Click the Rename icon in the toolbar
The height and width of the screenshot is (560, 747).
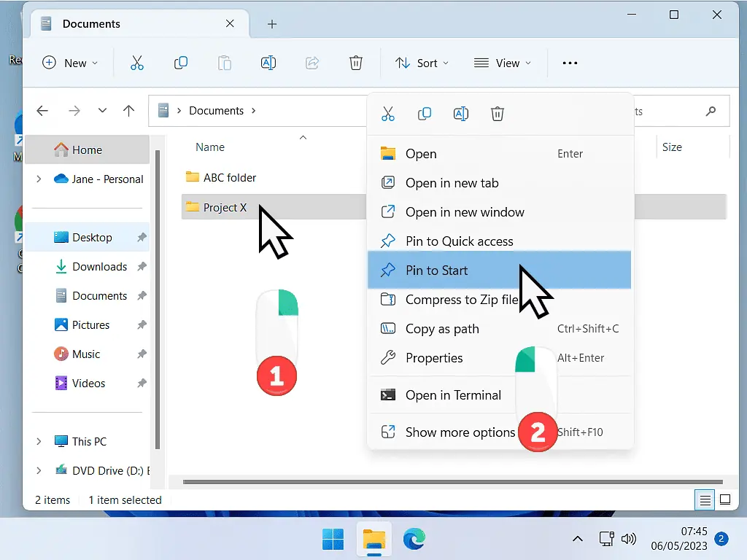(x=268, y=63)
